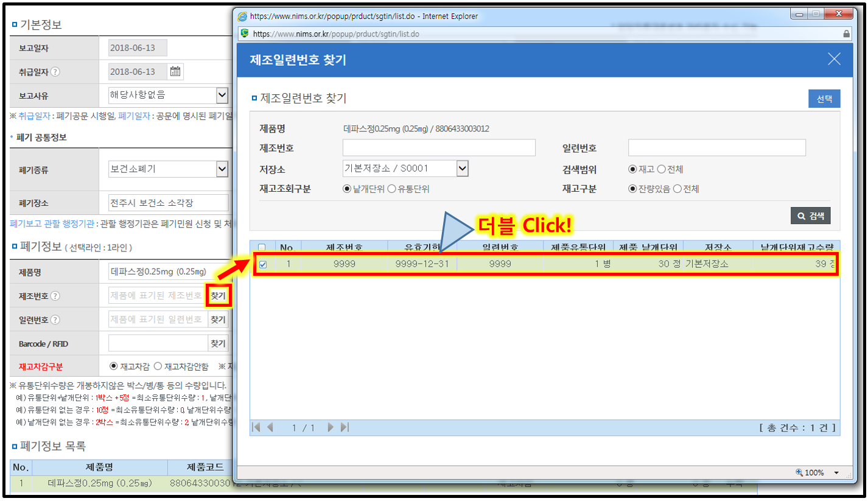Expand the 폐기종류 dropdown
This screenshot has height=501, width=868.
tap(222, 169)
